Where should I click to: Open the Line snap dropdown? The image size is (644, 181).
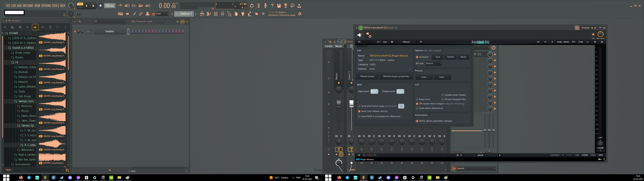pyautogui.click(x=162, y=14)
